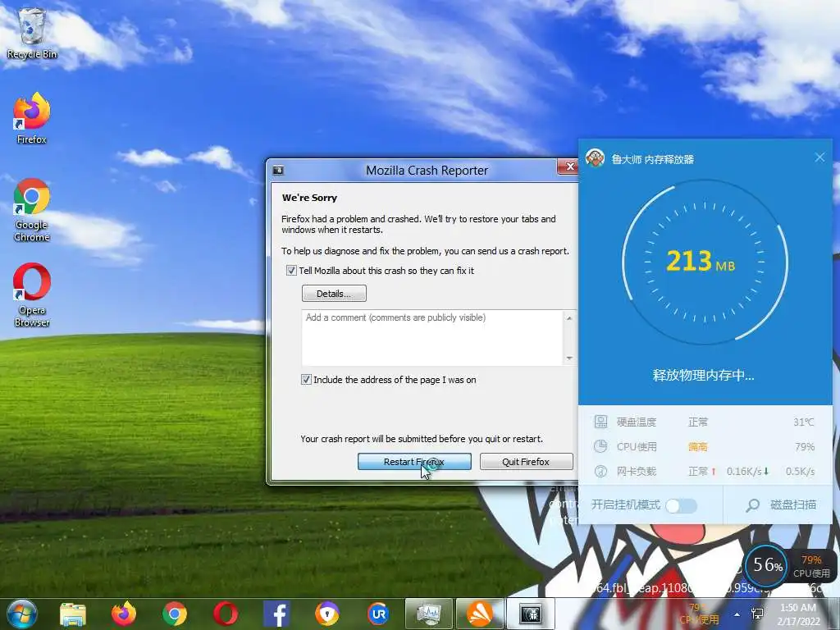Click the 释放物理内存中 status text
This screenshot has width=840, height=630.
point(703,375)
